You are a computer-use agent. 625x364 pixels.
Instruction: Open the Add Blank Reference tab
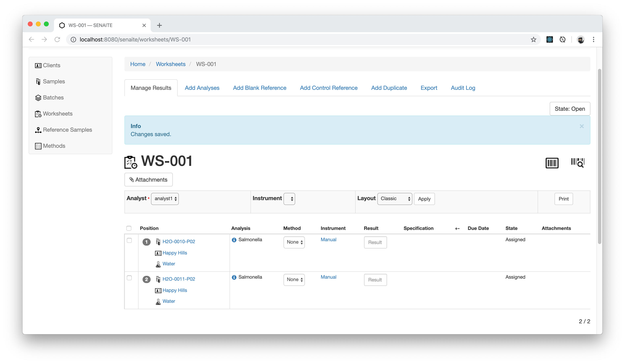coord(260,88)
